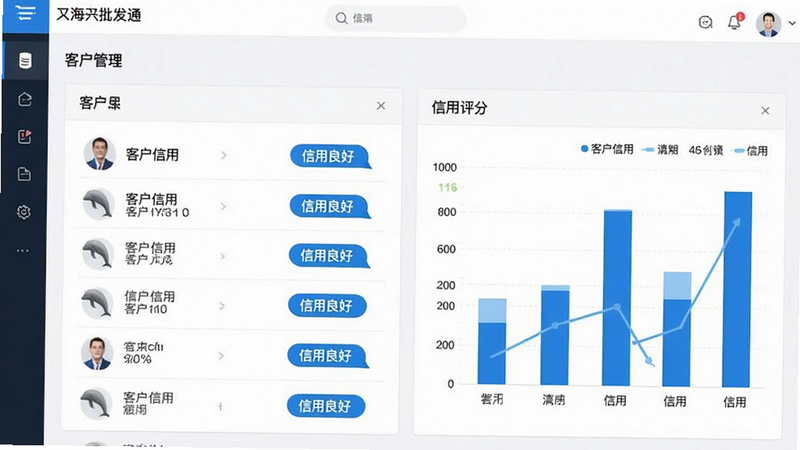Open the hamburger menu icon
The image size is (800, 450).
tap(25, 12)
